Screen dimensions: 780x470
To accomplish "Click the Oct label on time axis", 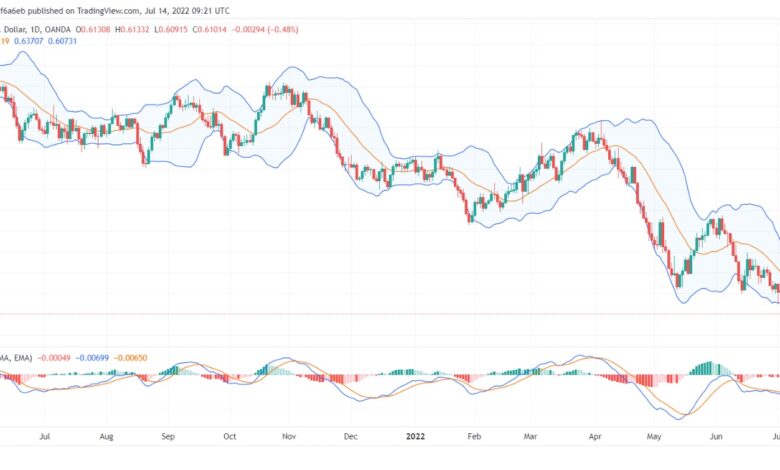I will click(x=230, y=436).
